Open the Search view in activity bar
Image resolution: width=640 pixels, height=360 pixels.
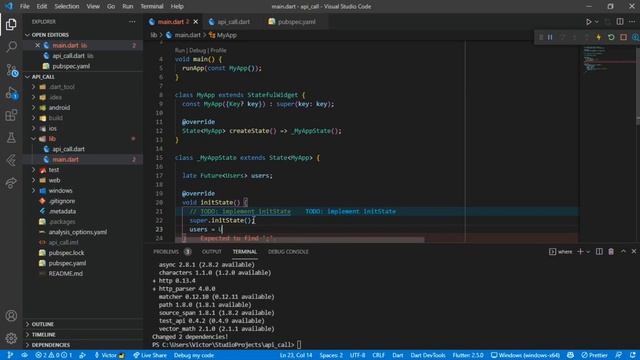(11, 47)
